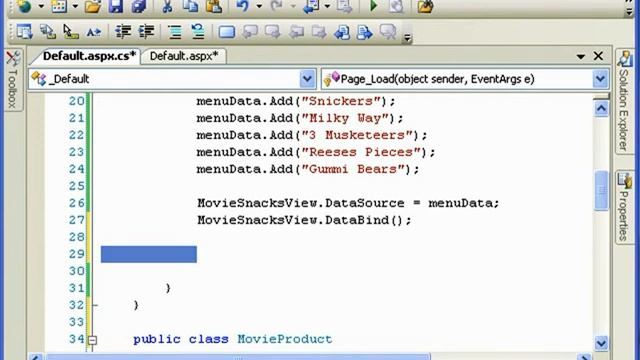The width and height of the screenshot is (640, 360).
Task: Click the vertical scrollbar thumb
Action: [601, 190]
